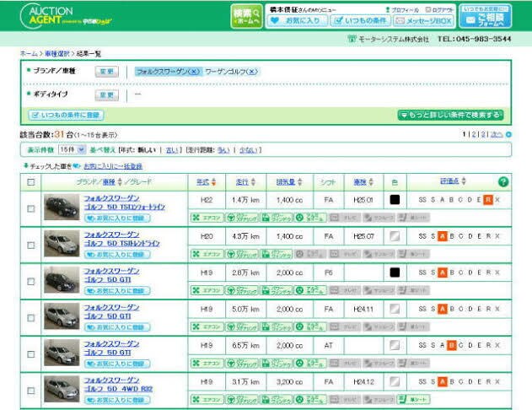
Task: Sort by 車種 column arrows
Action: (120, 182)
